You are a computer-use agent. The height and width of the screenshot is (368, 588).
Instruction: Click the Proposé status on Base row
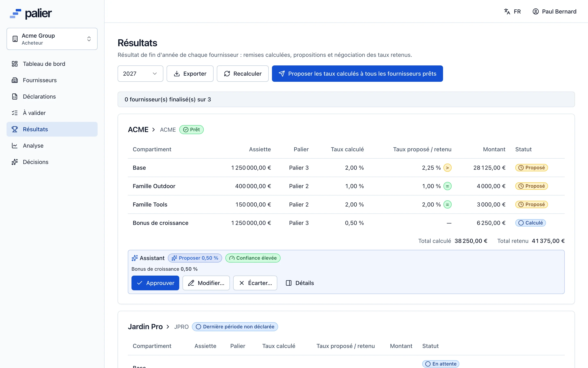click(x=531, y=168)
